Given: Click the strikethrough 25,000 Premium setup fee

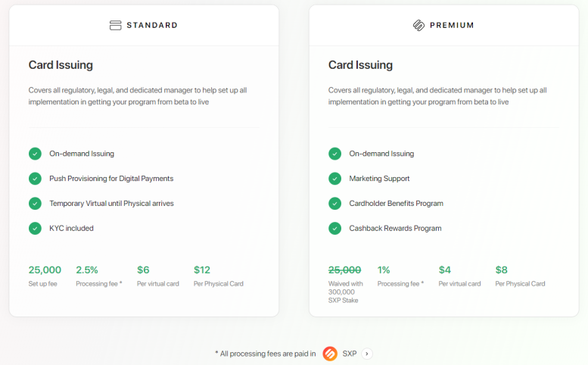Looking at the screenshot, I should point(344,270).
